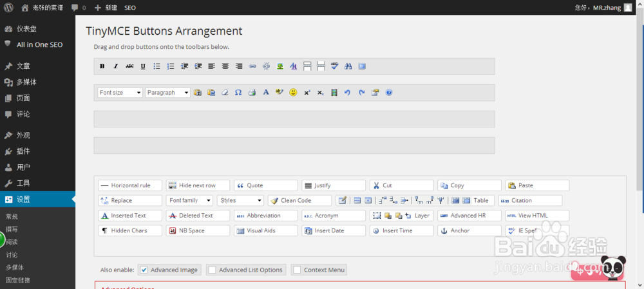Click the unlink broken chain icon

pyautogui.click(x=266, y=66)
